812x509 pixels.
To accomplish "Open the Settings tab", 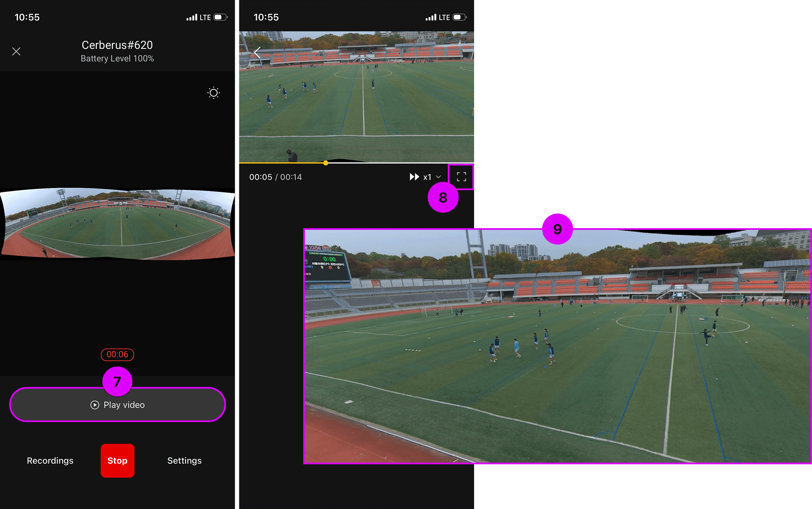I will (184, 461).
